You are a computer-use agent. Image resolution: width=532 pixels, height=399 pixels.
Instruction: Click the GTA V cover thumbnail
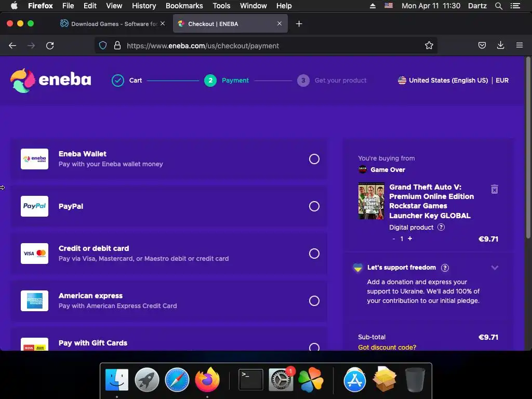pyautogui.click(x=371, y=201)
